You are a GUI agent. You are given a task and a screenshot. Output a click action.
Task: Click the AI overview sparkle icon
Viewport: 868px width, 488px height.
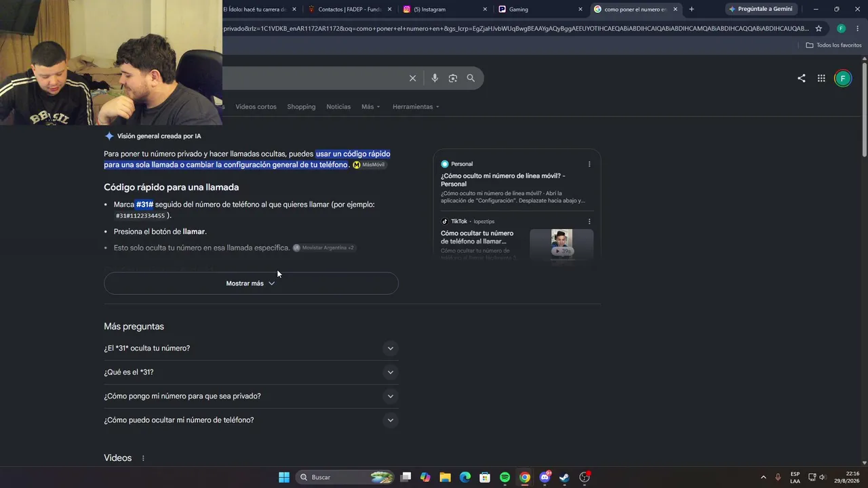pyautogui.click(x=109, y=136)
